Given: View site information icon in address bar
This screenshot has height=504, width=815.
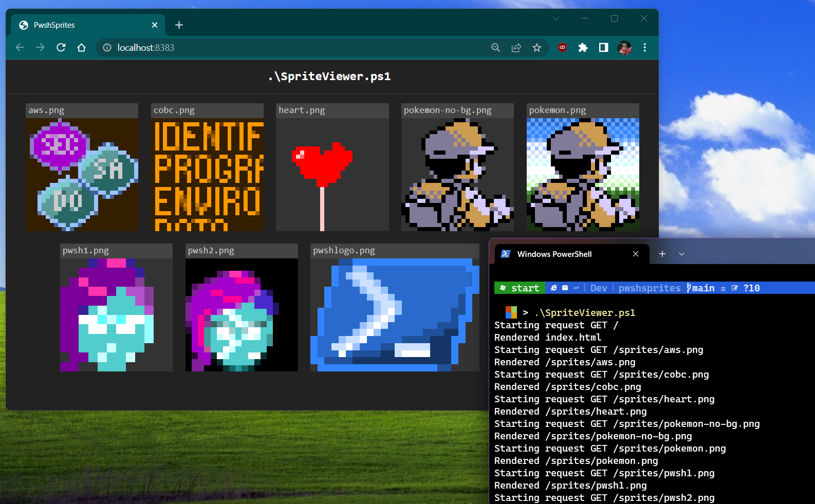Looking at the screenshot, I should (x=107, y=47).
